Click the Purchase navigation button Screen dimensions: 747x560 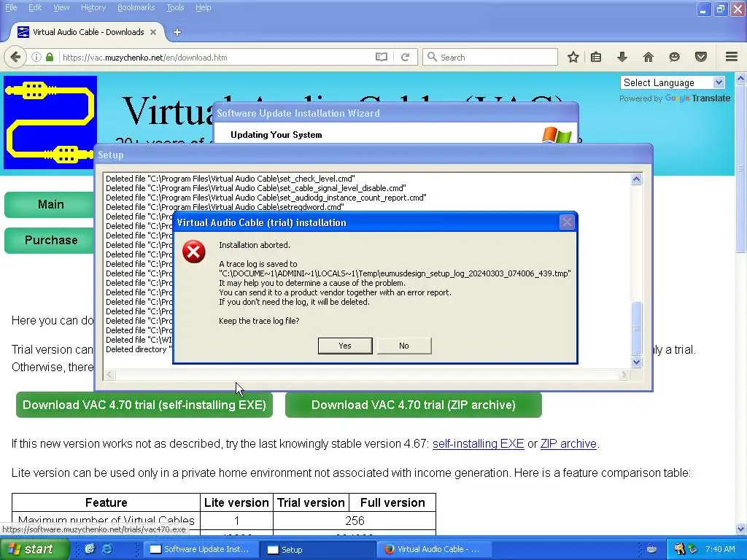pos(50,240)
